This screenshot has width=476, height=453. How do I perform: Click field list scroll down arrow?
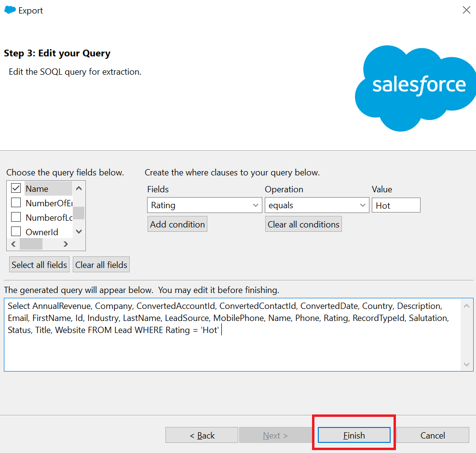[x=79, y=232]
